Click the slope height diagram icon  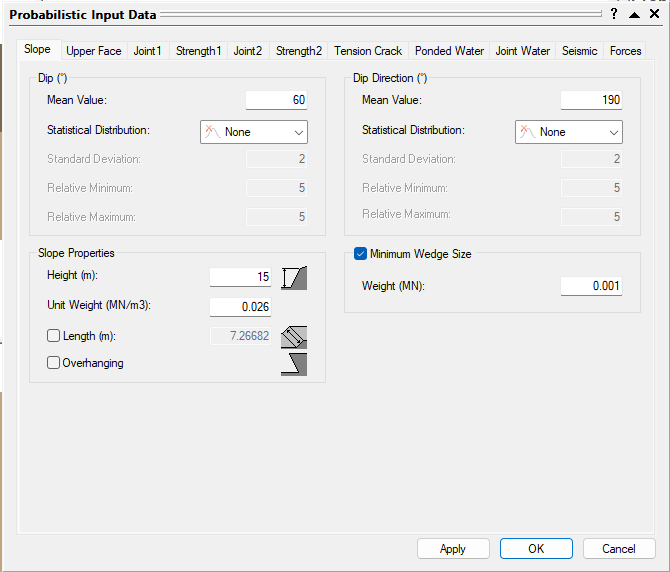[294, 278]
